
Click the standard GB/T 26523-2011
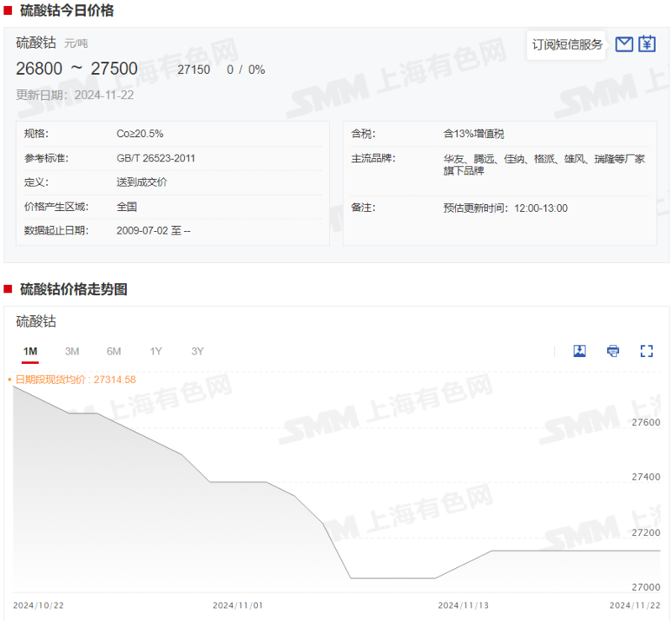(155, 158)
